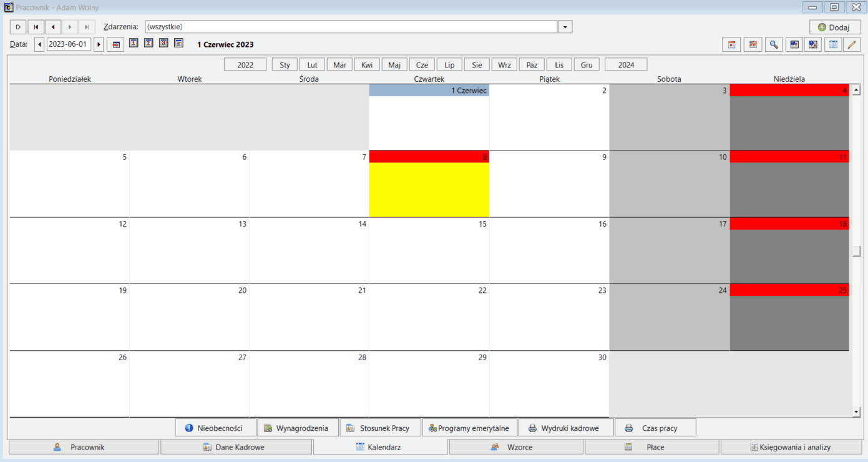
Task: Click the red calendar icon right of the date arrows
Action: click(115, 44)
